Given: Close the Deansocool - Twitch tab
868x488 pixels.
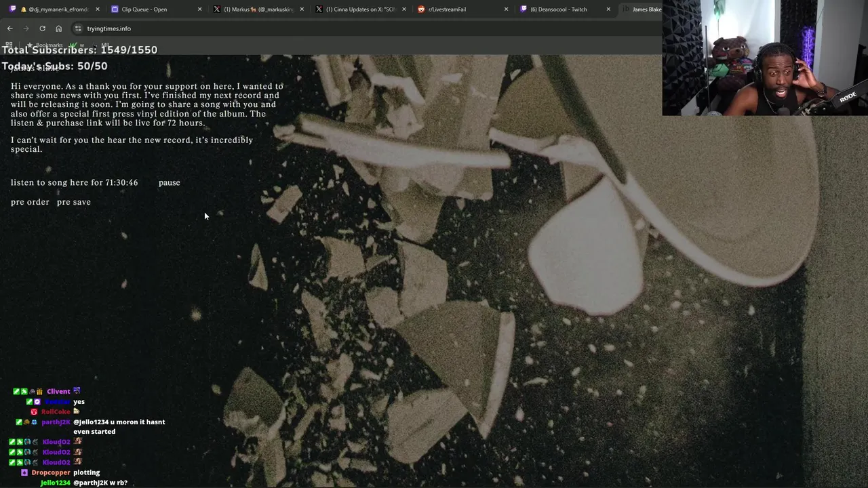Looking at the screenshot, I should [608, 9].
